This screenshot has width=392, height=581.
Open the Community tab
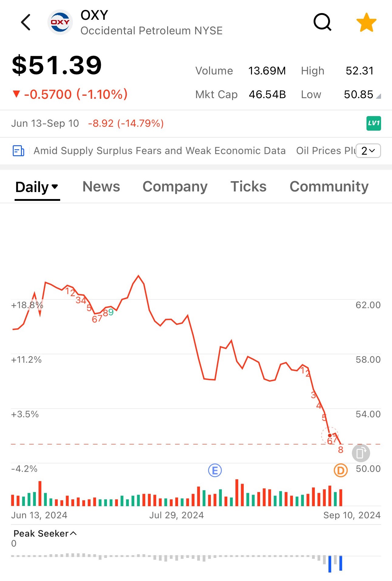click(x=329, y=187)
